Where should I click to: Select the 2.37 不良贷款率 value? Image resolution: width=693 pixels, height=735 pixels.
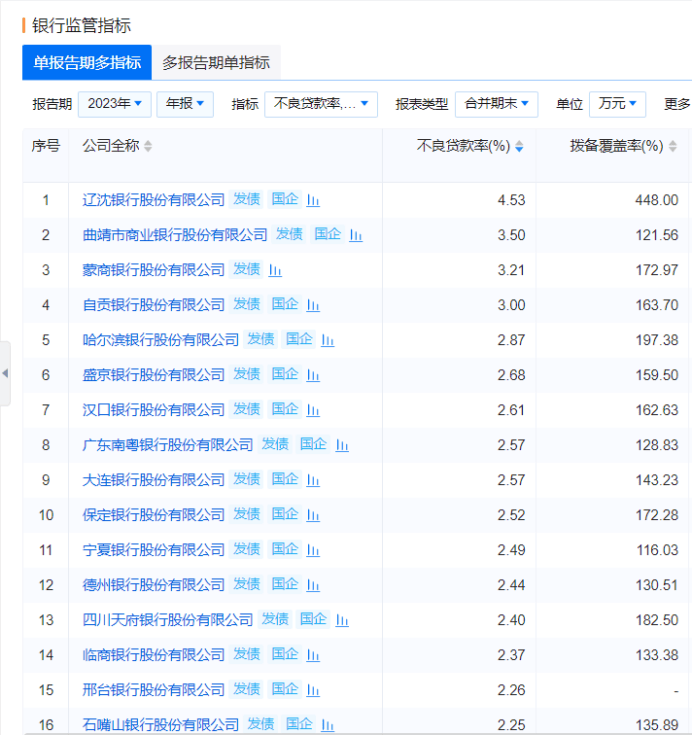point(511,655)
